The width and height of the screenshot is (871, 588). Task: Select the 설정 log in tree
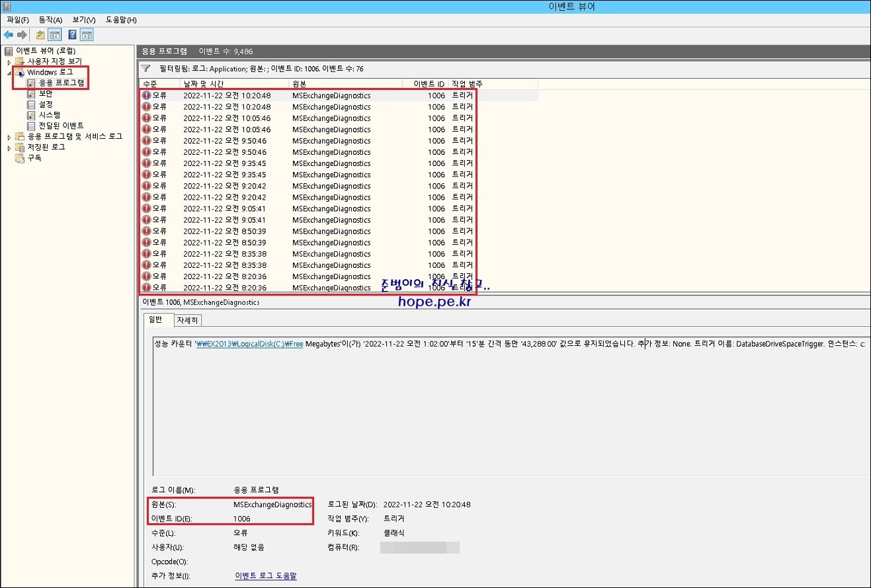[46, 105]
